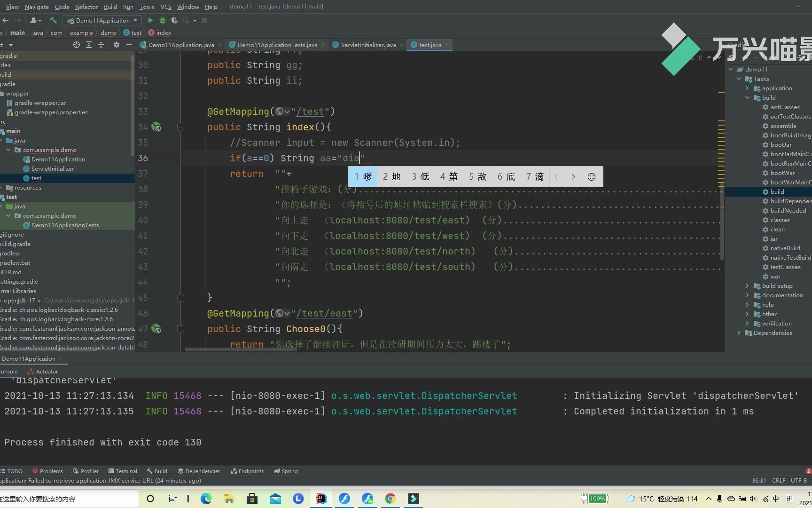
Task: Click the Stop button in run toolbar
Action: point(204,20)
